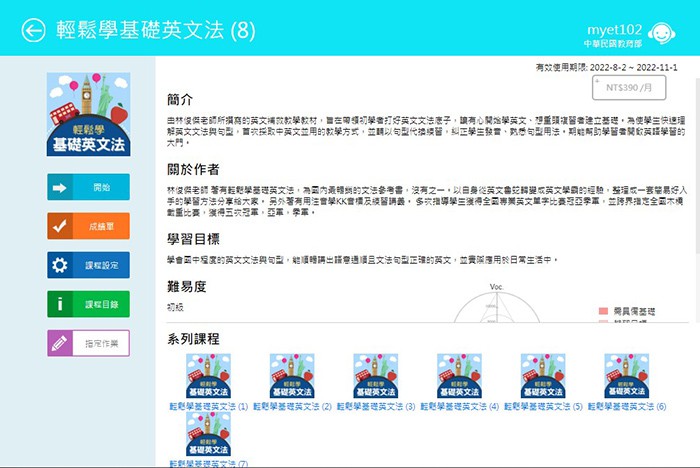Open the 輕鬆學基礎英文法 (6) text link
This screenshot has width=700, height=468.
(x=627, y=407)
